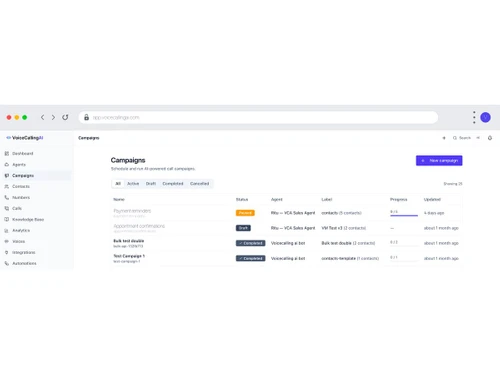The width and height of the screenshot is (500, 375).
Task: Click the browser back arrow
Action: [42, 117]
